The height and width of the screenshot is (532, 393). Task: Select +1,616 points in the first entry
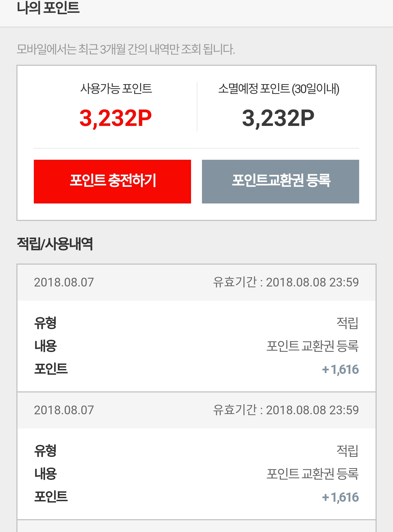[x=340, y=369]
